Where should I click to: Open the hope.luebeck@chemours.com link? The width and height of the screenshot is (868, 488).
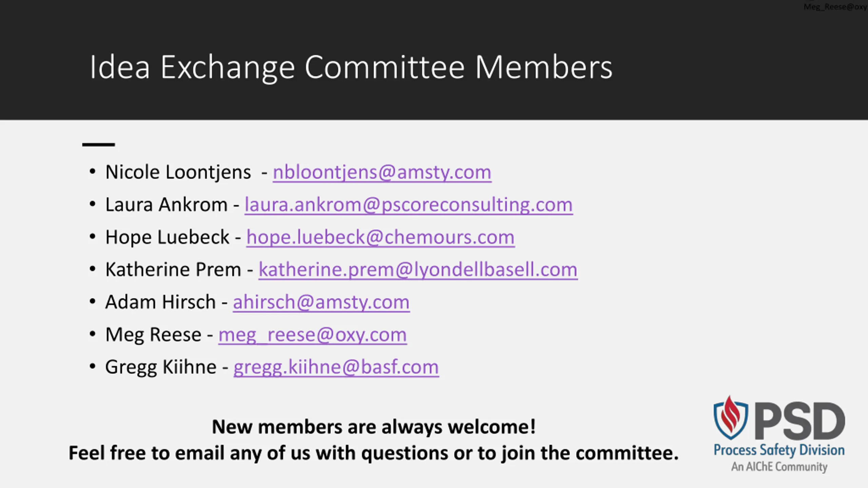(380, 238)
